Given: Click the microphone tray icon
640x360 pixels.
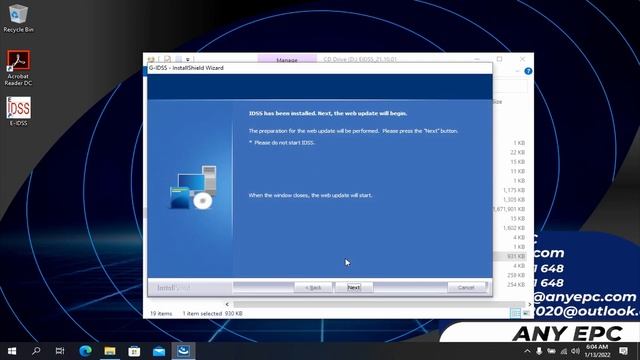Looking at the screenshot, I should tap(539, 351).
